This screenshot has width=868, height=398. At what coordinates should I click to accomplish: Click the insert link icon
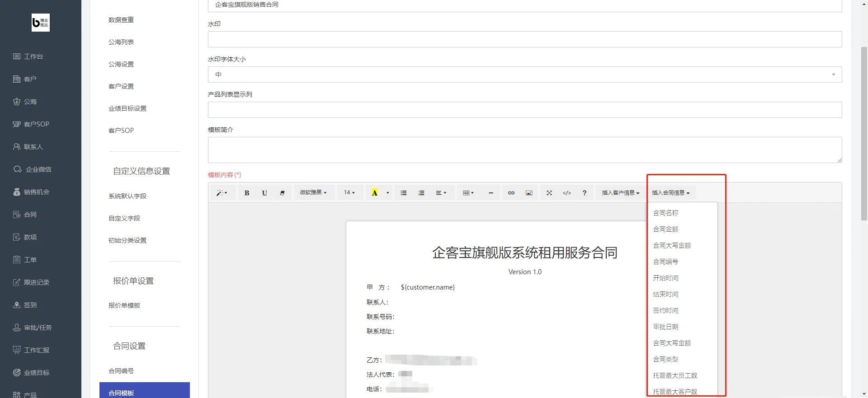511,193
